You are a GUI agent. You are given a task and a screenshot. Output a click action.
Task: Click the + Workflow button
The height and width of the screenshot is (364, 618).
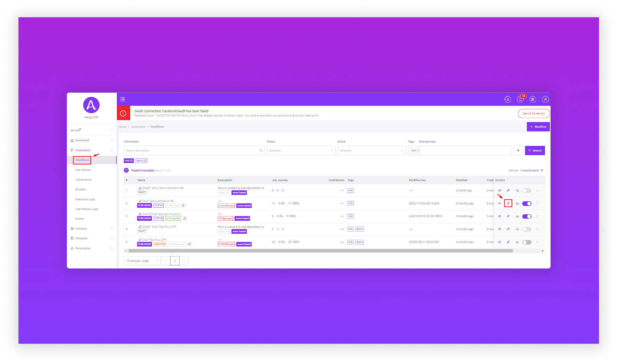pos(538,127)
